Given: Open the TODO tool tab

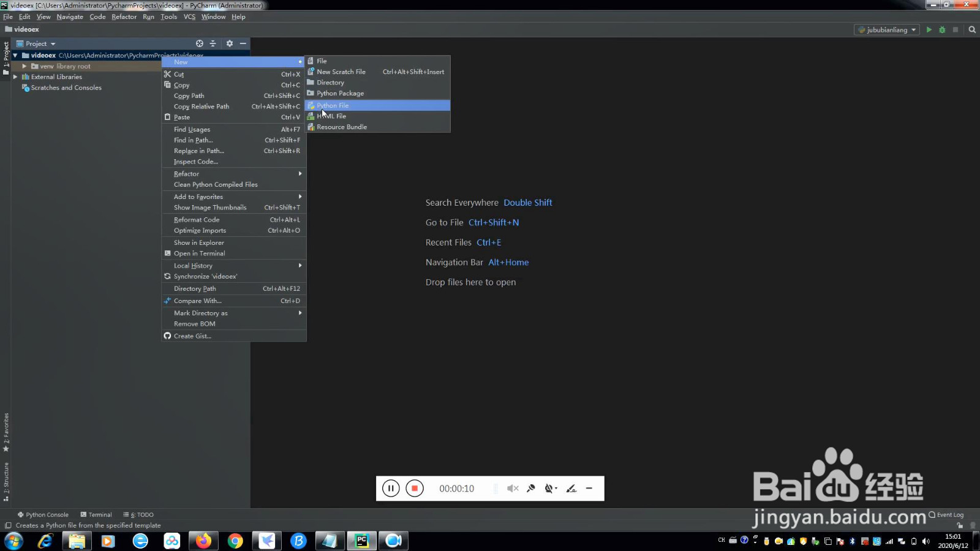Looking at the screenshot, I should (138, 515).
